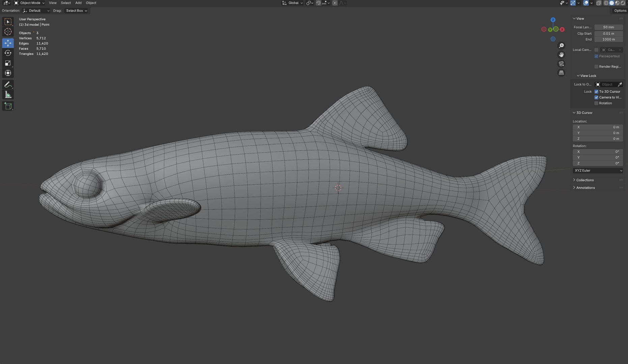Click the zoom magnifier viewport icon
628x364 pixels.
coord(561,45)
